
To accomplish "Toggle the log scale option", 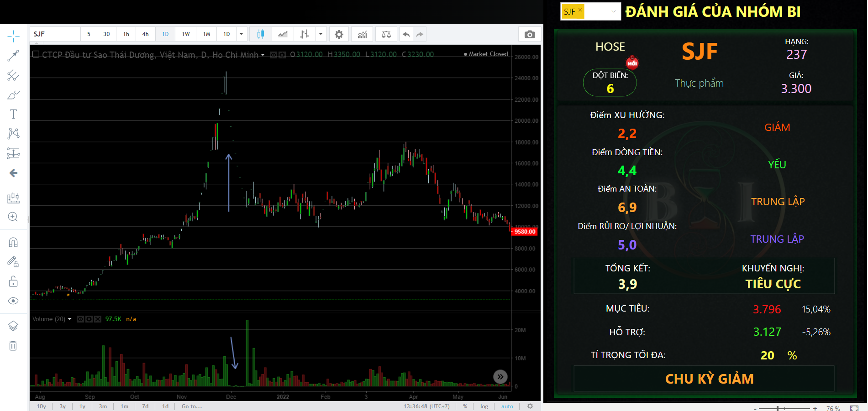I will click(484, 406).
